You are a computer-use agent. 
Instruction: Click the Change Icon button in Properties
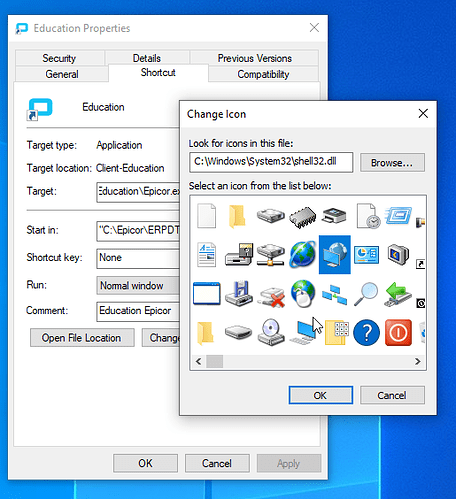161,338
